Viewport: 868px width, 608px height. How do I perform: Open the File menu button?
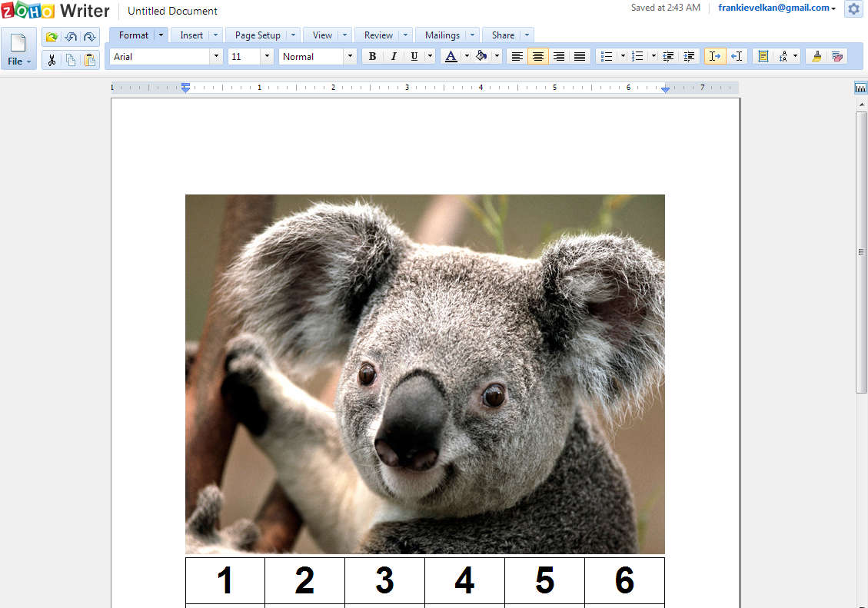click(18, 49)
